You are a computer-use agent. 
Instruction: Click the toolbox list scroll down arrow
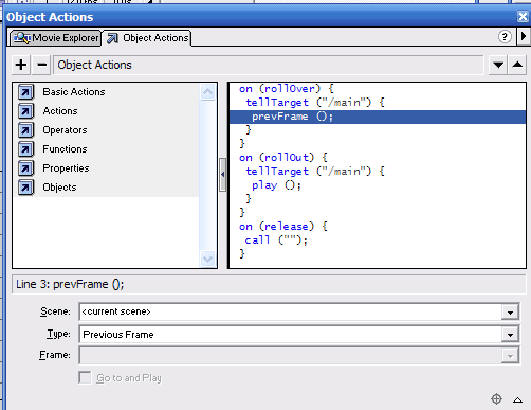(208, 259)
